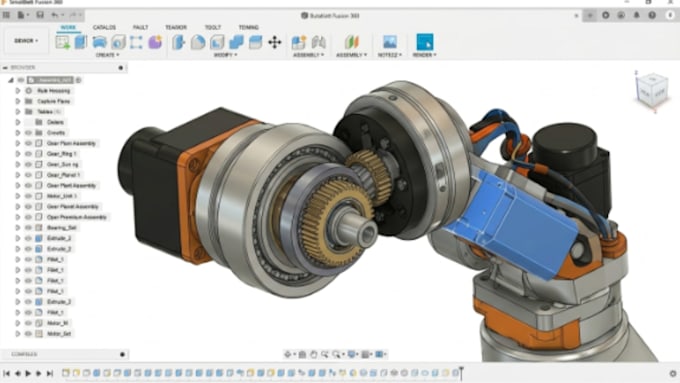680x383 pixels.
Task: Select the Fillet tool in Modify
Action: click(x=198, y=42)
